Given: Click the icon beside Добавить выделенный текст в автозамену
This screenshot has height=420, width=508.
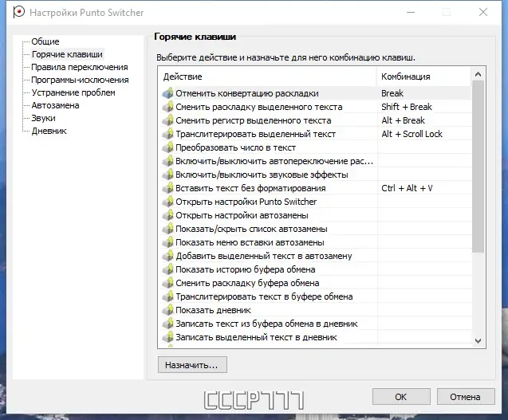Looking at the screenshot, I should (167, 256).
